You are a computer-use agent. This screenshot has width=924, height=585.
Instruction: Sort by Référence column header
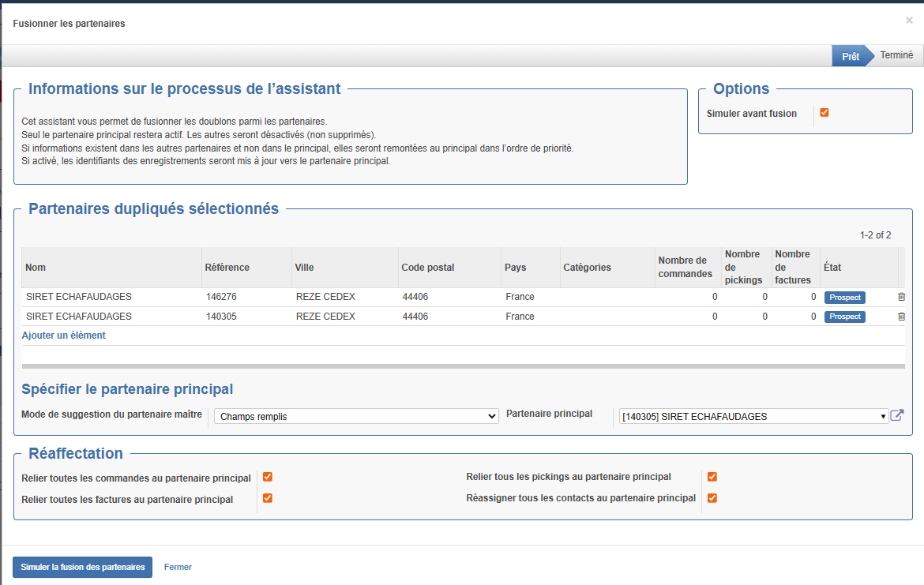(x=246, y=268)
